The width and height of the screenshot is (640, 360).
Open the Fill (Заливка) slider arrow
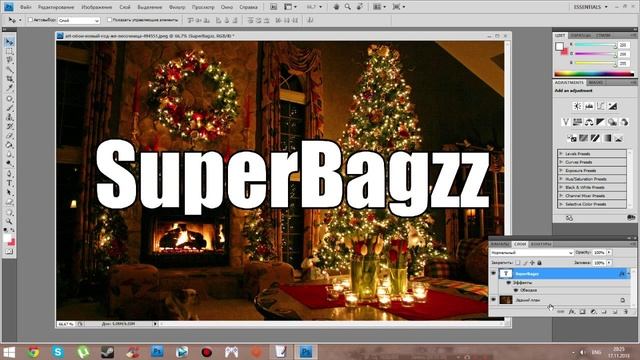pyautogui.click(x=609, y=263)
